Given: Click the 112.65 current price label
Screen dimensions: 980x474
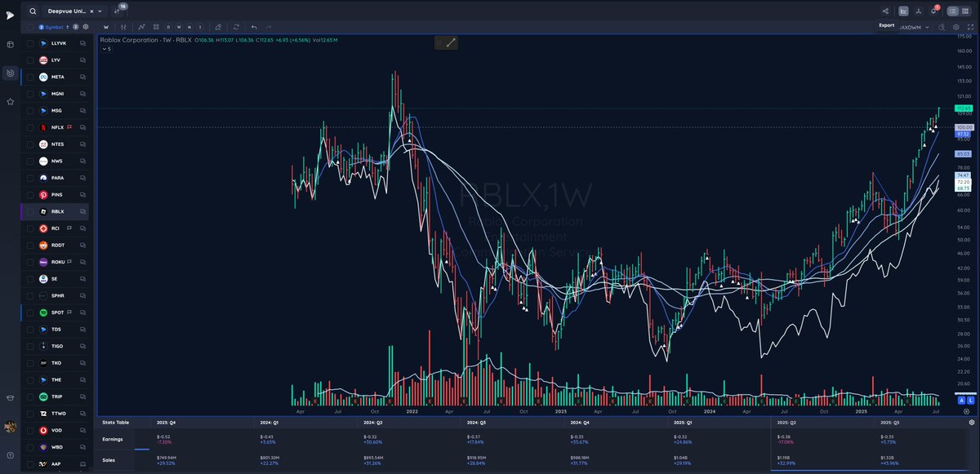Looking at the screenshot, I should [964, 108].
